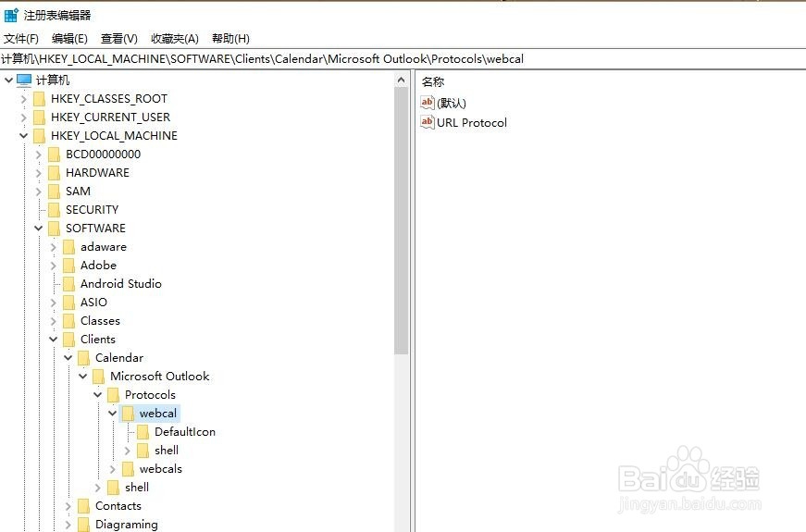This screenshot has height=532, width=806.
Task: Click the tree pane vertical scrollbar thumb
Action: click(402, 220)
